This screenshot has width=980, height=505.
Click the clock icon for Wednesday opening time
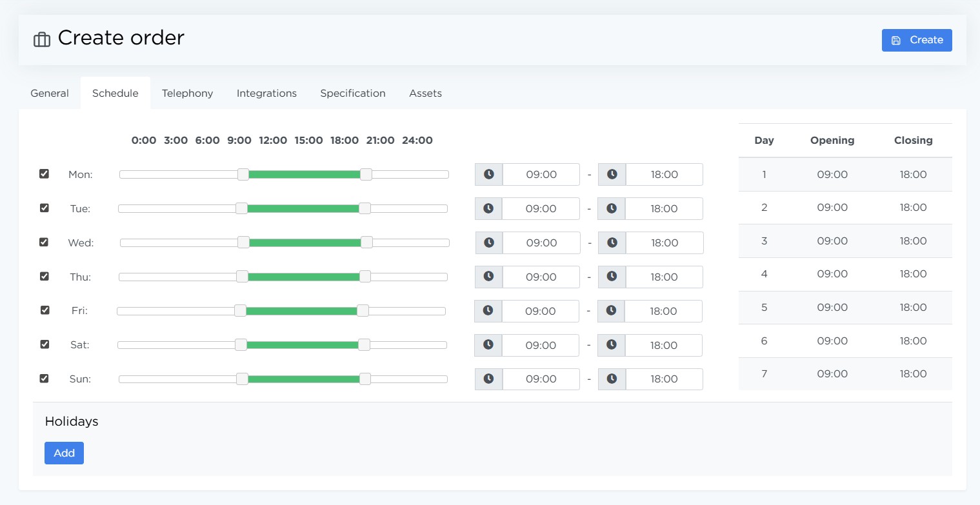click(489, 243)
